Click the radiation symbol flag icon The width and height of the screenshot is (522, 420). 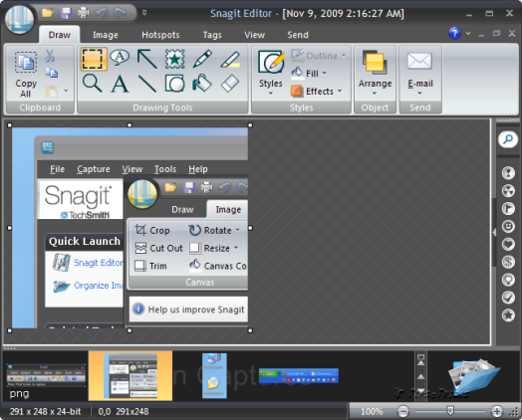click(x=508, y=191)
